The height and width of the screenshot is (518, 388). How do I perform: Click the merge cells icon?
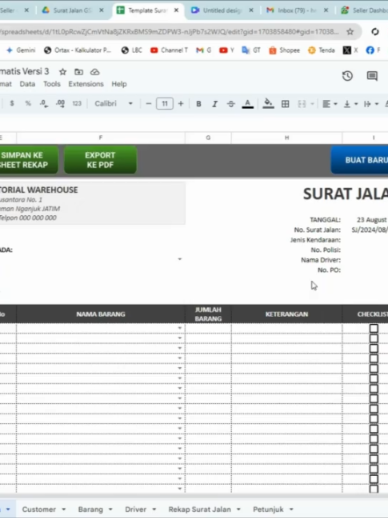(x=302, y=104)
